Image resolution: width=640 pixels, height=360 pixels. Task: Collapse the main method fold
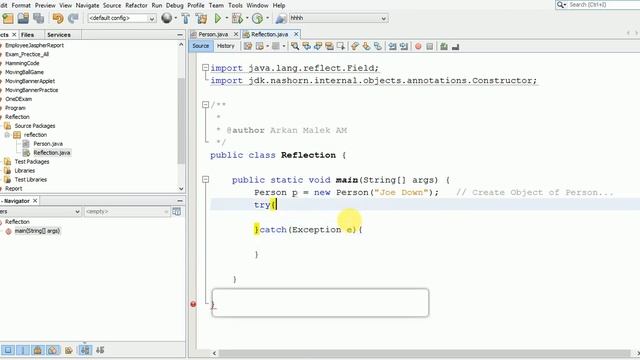click(206, 180)
